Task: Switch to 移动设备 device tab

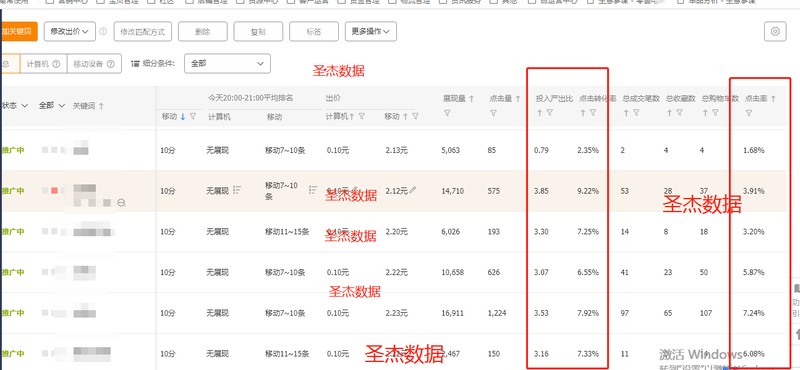Action: [x=94, y=64]
